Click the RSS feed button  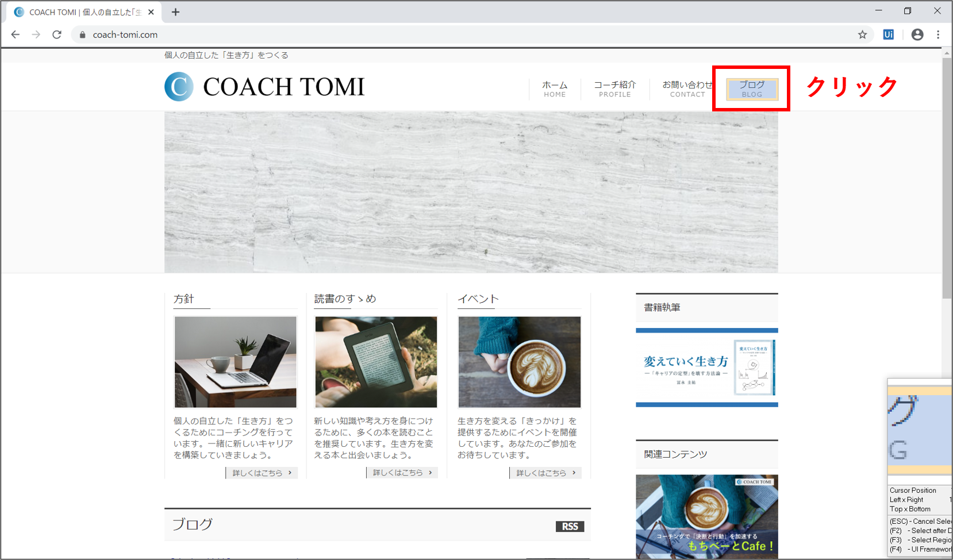coord(570,526)
